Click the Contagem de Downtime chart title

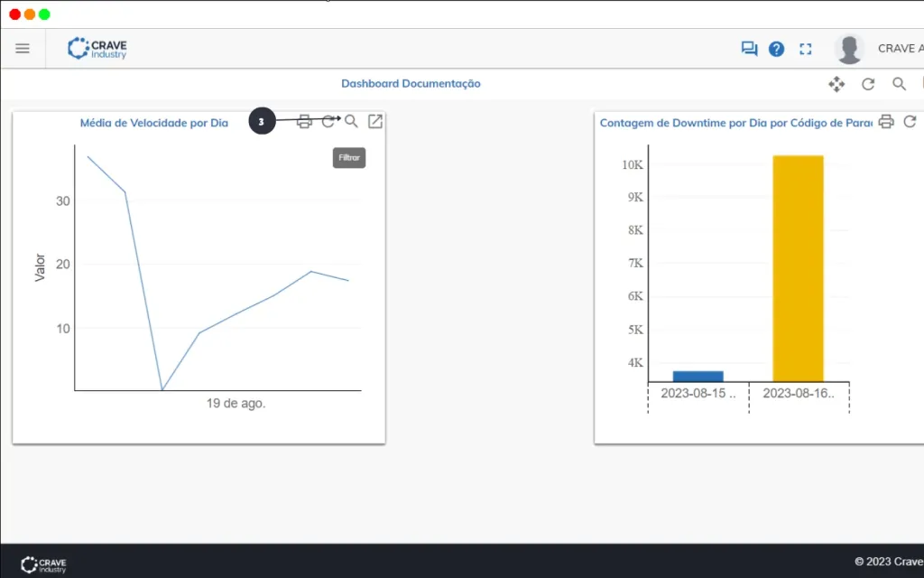point(736,123)
